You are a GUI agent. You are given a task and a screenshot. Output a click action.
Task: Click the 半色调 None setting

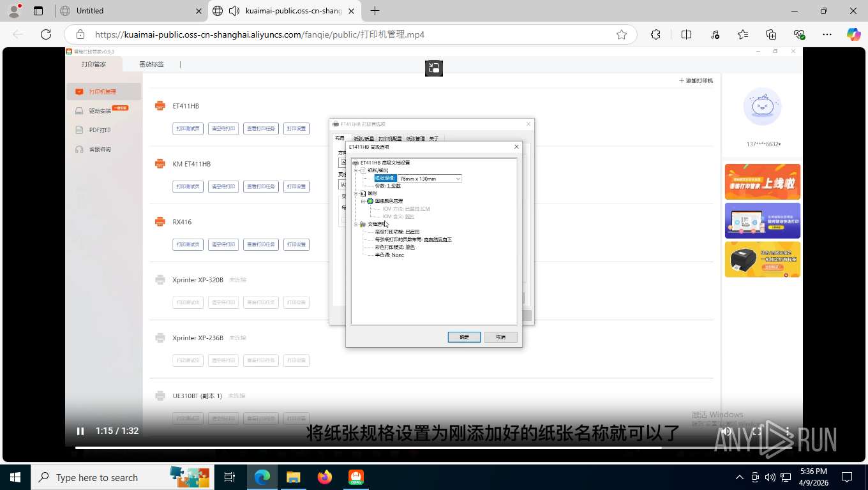pyautogui.click(x=389, y=255)
